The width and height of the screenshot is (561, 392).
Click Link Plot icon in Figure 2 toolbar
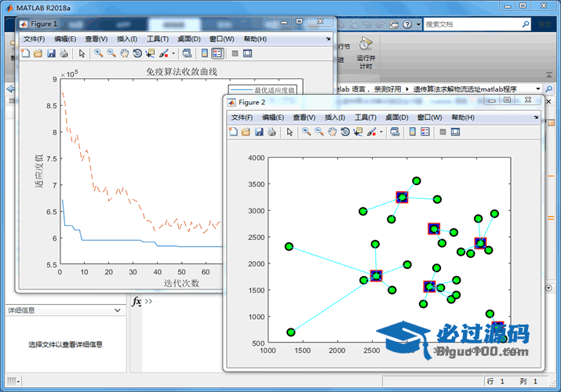click(395, 132)
